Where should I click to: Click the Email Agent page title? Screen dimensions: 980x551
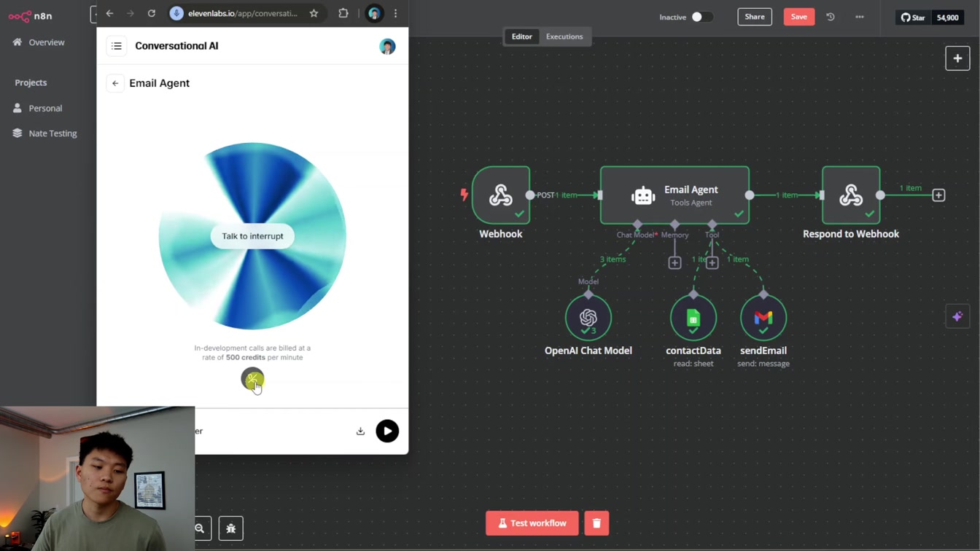point(159,83)
